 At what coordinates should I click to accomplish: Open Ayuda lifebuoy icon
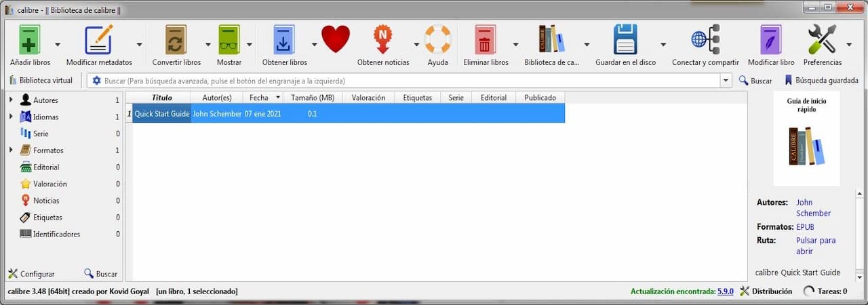pos(437,39)
